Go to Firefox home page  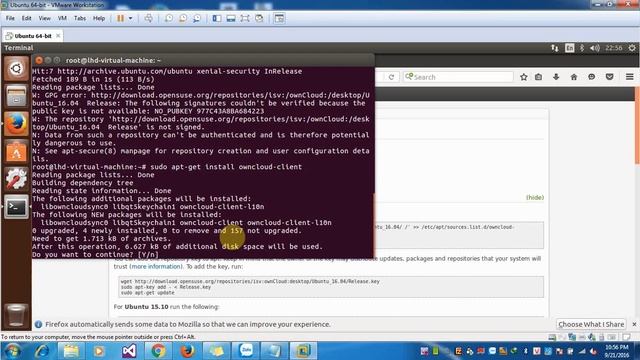[x=573, y=77]
